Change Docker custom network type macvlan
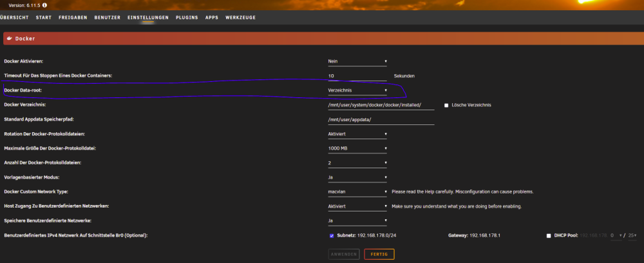Screen dimensions: 644x263 pos(357,192)
